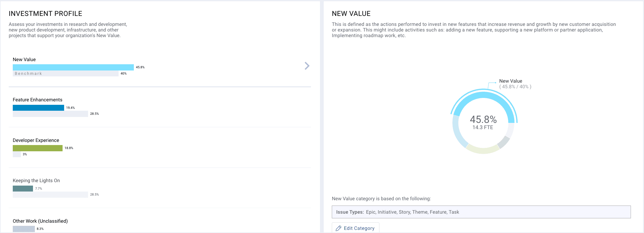Click the Developer Experience 3% benchmark bar
The height and width of the screenshot is (233, 644).
pos(17,154)
